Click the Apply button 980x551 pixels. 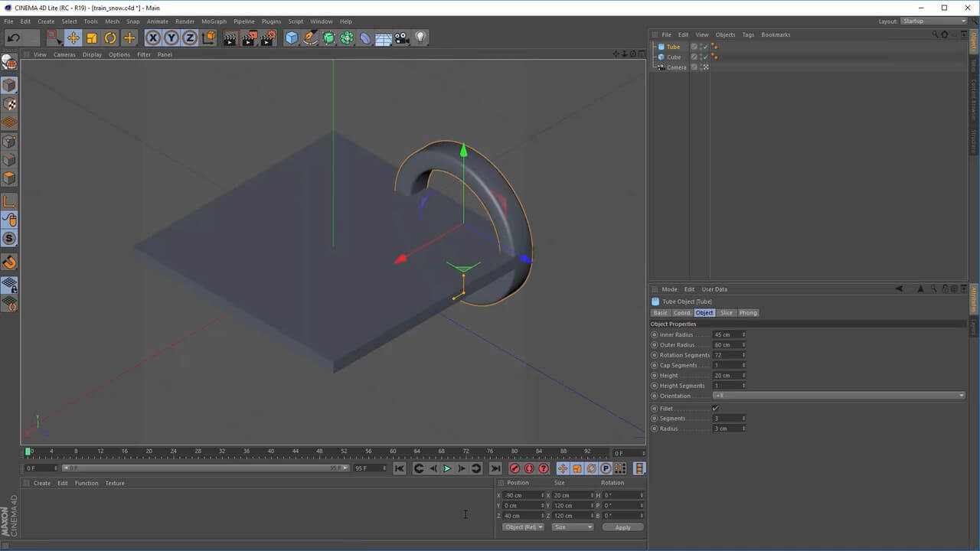pos(622,527)
